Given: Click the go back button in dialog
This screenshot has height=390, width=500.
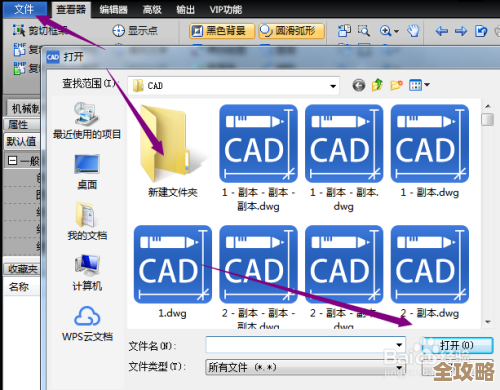Looking at the screenshot, I should (x=359, y=85).
